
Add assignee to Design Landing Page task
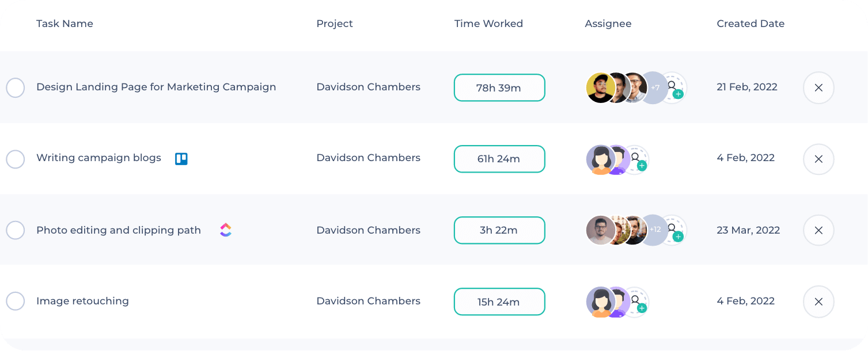(673, 88)
